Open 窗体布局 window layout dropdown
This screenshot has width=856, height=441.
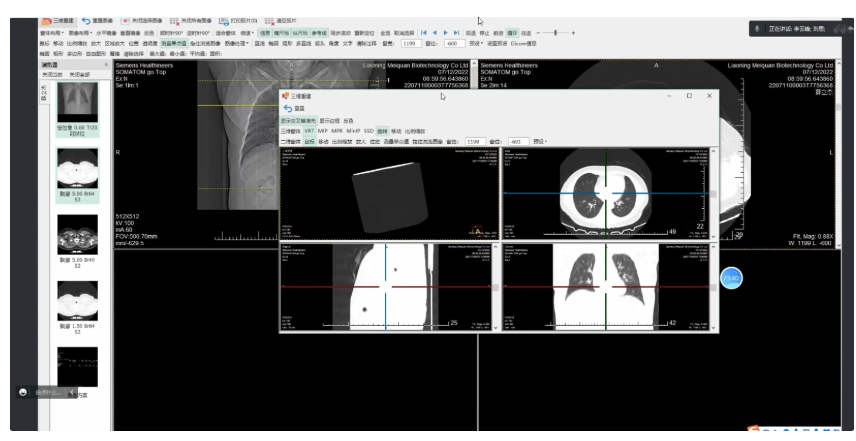pyautogui.click(x=52, y=33)
